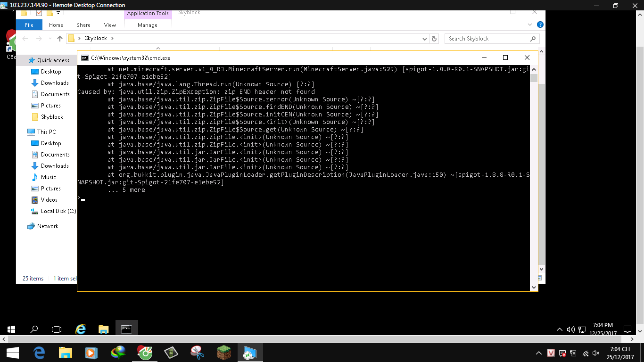The image size is (644, 362).
Task: Open the View ribbon tab
Action: point(110,25)
